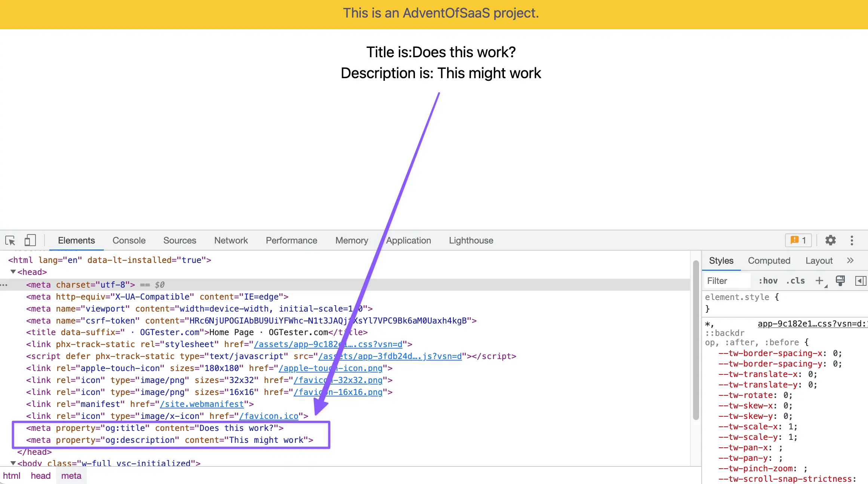The height and width of the screenshot is (484, 868).
Task: Toggle the .cls class editor
Action: coord(795,281)
